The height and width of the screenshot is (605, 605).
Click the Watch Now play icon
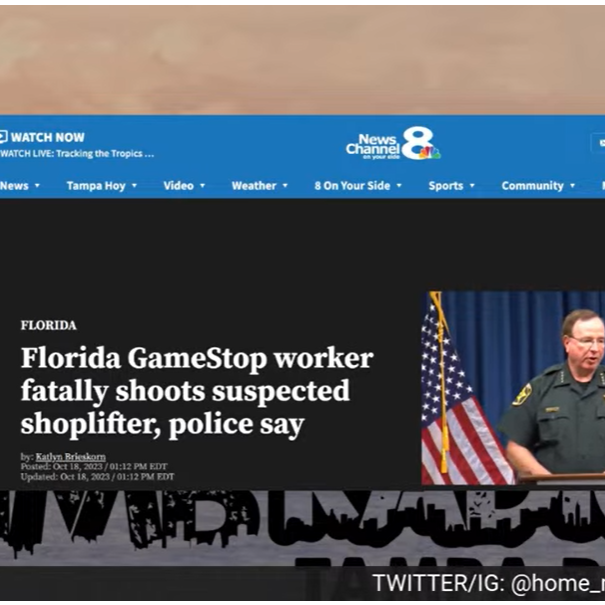tap(3, 137)
